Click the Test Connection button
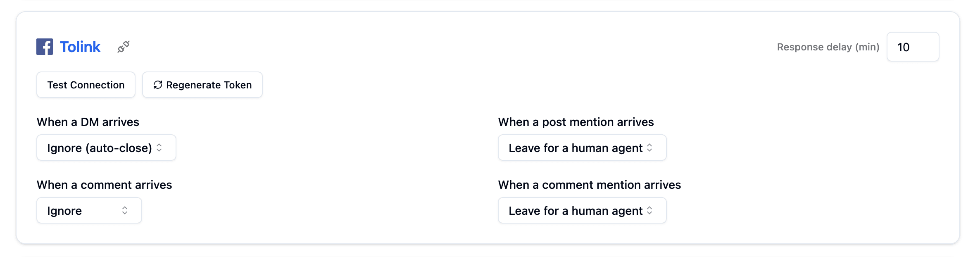980x257 pixels. click(86, 85)
